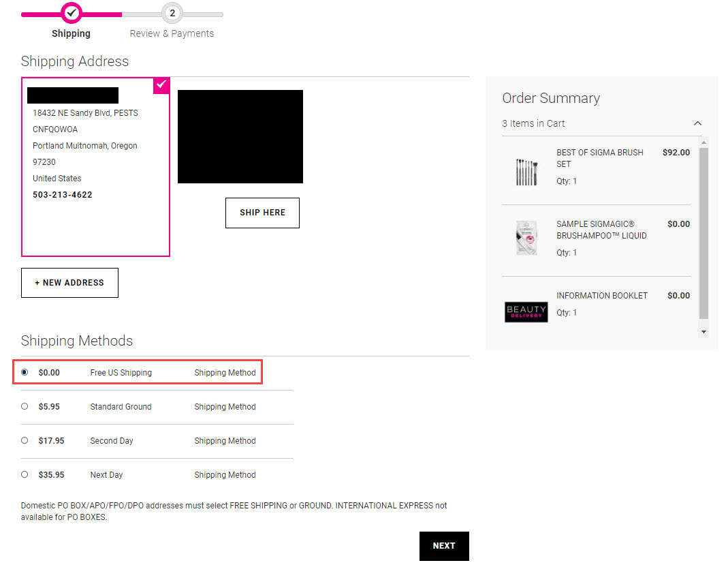The width and height of the screenshot is (728, 565).
Task: Click the order summary scrollbar up arrow
Action: (x=704, y=142)
